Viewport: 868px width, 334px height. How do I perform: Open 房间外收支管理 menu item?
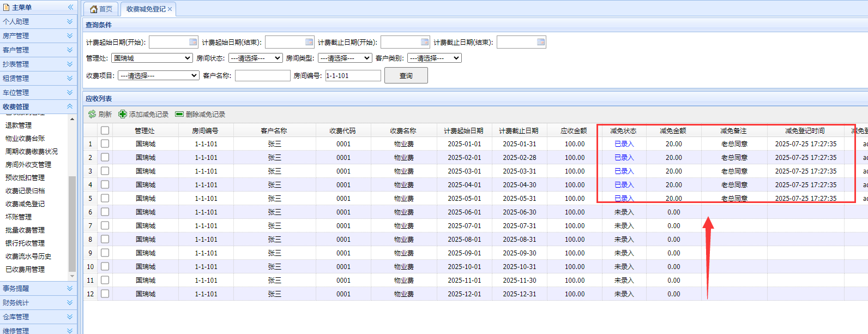pyautogui.click(x=28, y=164)
